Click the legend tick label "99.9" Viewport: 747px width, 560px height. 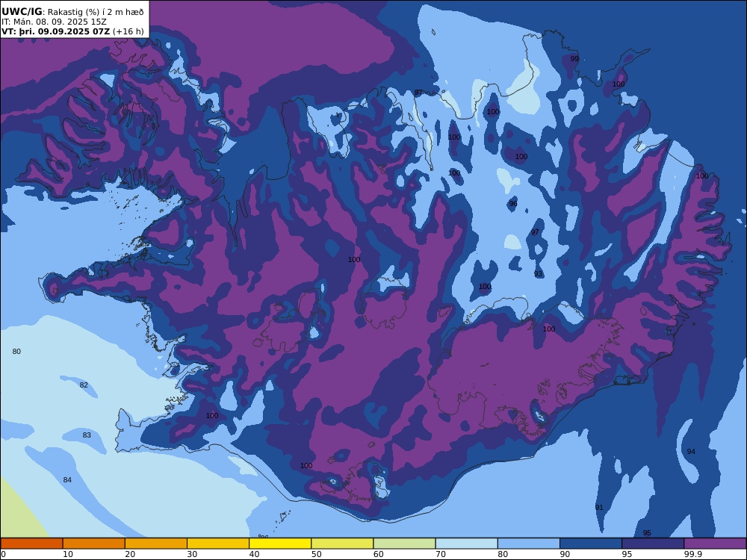(692, 554)
